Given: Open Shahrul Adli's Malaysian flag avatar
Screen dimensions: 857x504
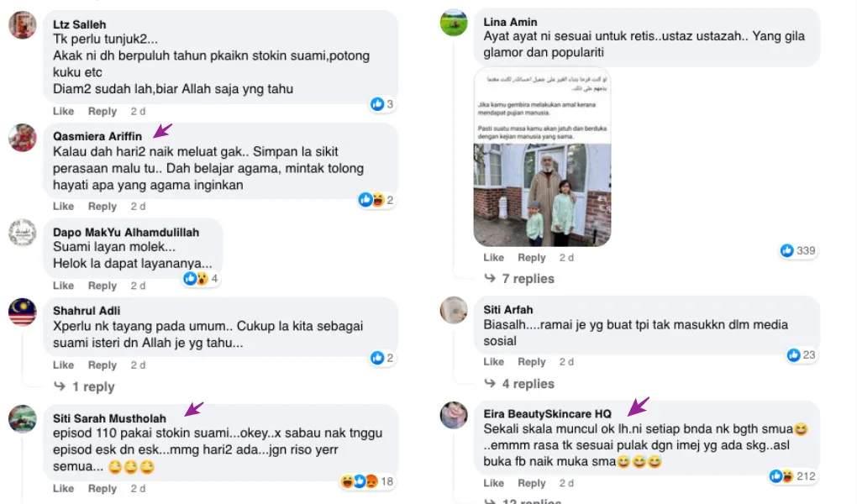Looking at the screenshot, I should [23, 312].
